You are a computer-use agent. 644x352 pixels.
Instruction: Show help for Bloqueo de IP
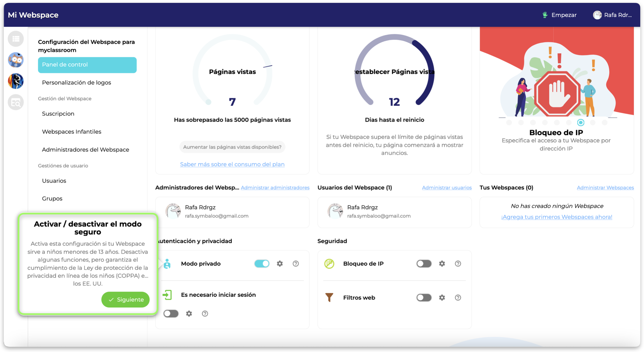click(x=458, y=264)
